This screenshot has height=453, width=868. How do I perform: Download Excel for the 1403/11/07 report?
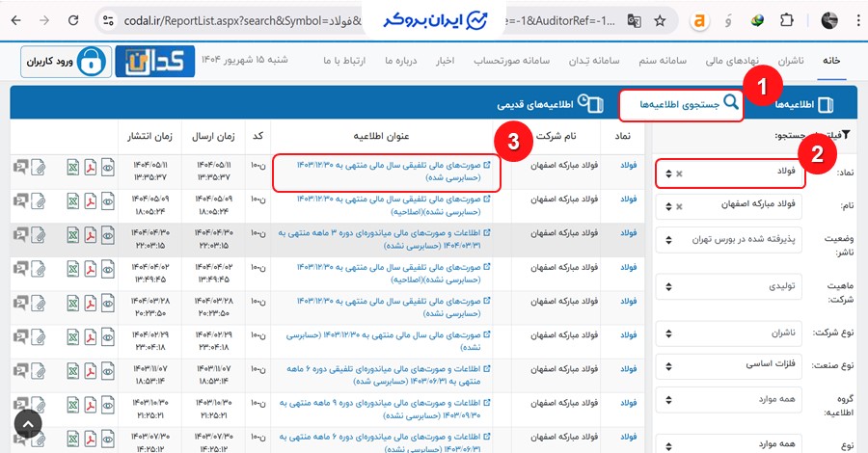coord(73,371)
